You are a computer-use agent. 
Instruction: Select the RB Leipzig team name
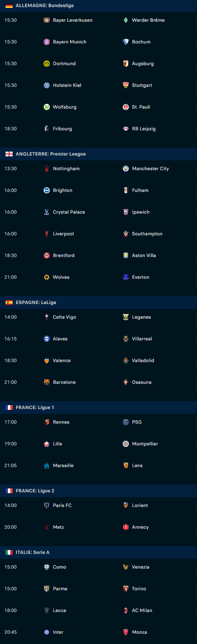[x=144, y=129]
